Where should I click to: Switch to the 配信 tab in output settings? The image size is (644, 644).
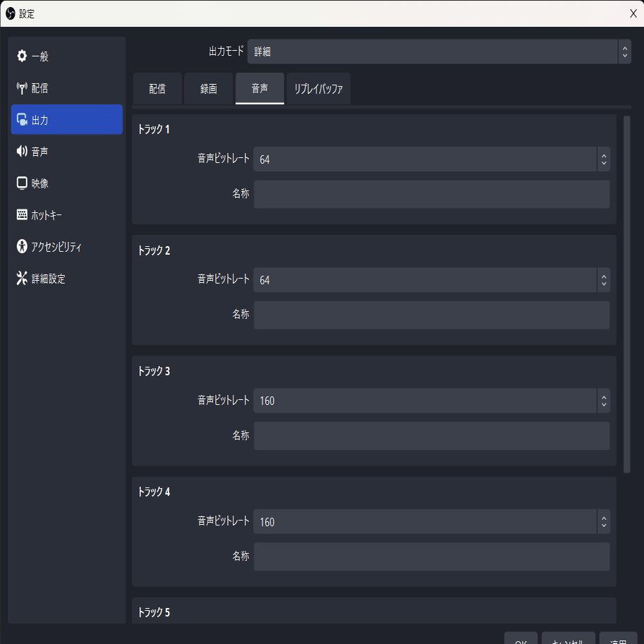pos(157,89)
